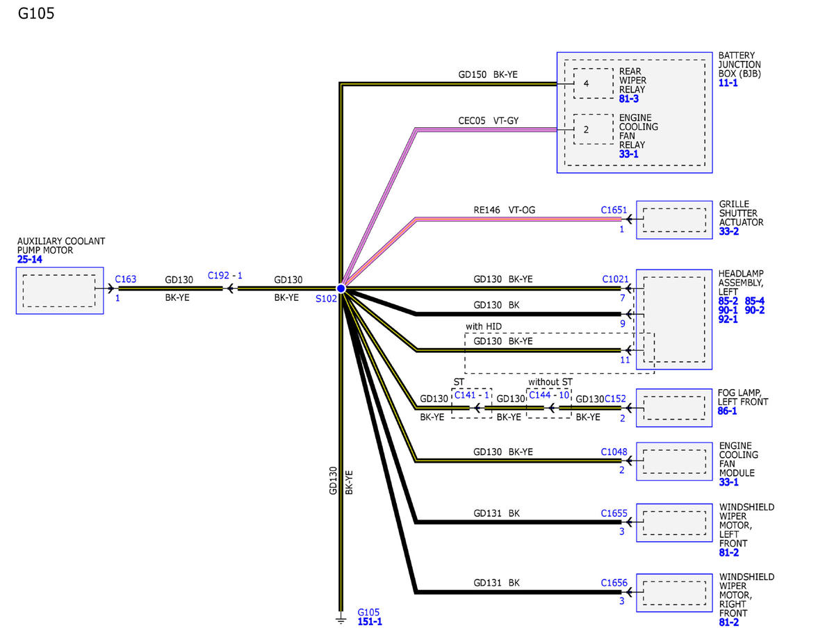Click connector label C1656

614,583
